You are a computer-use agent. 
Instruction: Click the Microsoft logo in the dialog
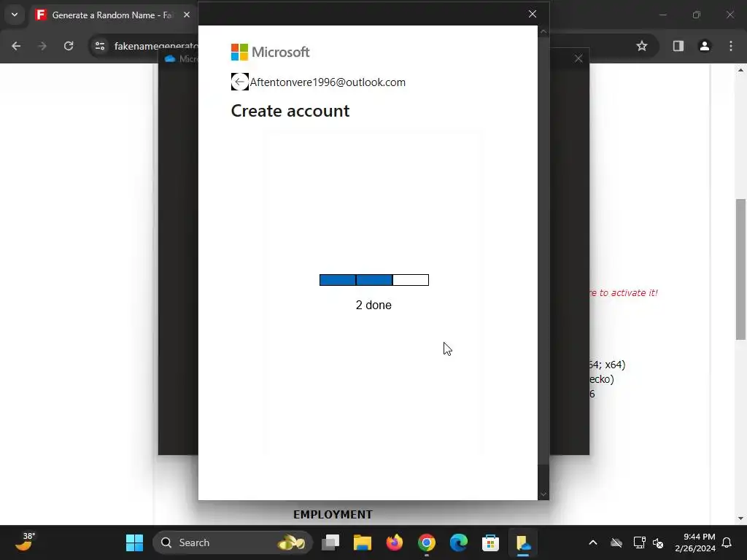pyautogui.click(x=270, y=52)
